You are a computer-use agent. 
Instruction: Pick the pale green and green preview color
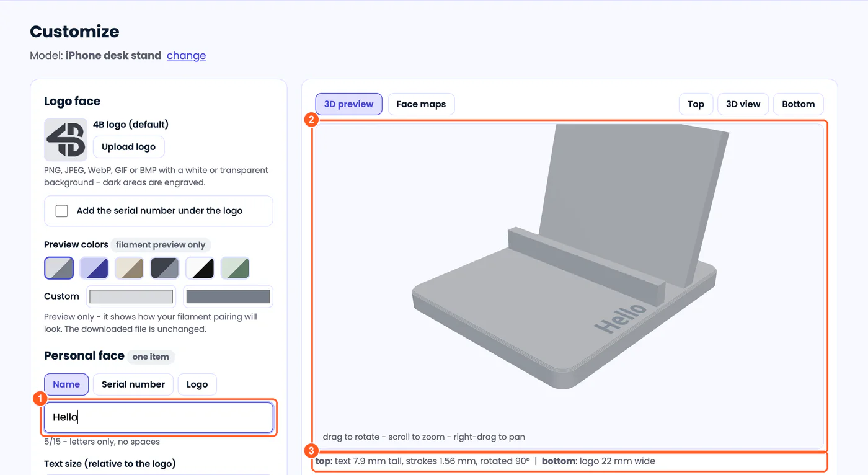[236, 268]
